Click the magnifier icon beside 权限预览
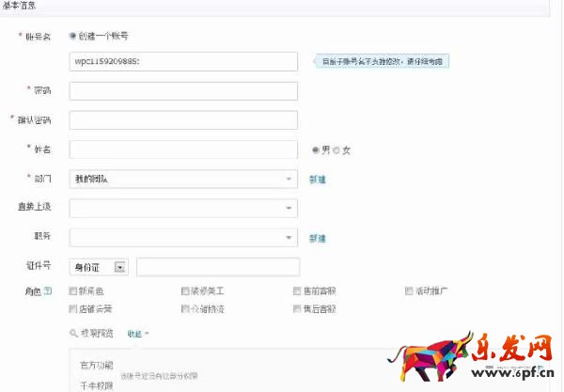The image size is (564, 392). pyautogui.click(x=74, y=333)
